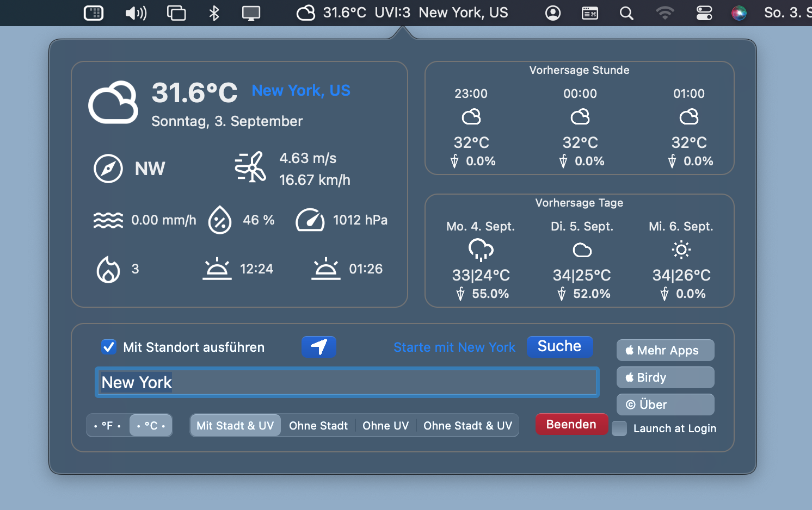This screenshot has height=510, width=812.
Task: Click the Sonntag, 3. September date text
Action: [227, 121]
